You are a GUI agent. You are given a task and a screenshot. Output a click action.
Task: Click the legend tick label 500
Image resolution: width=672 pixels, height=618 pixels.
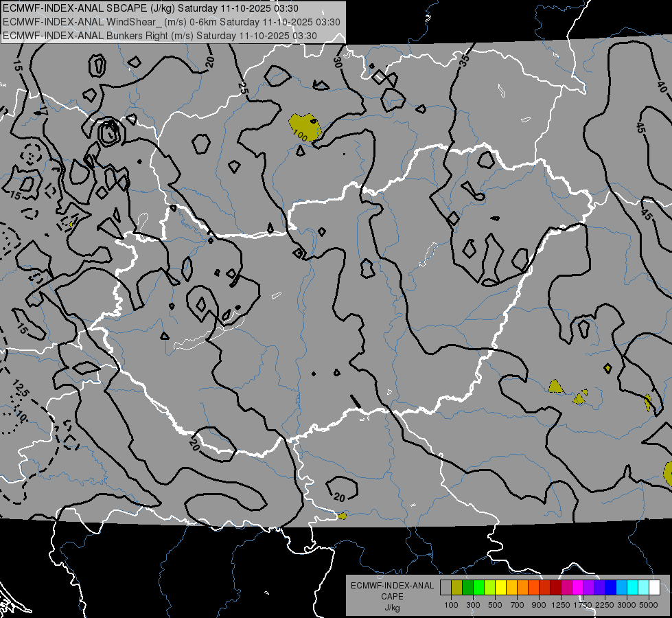pos(495,605)
